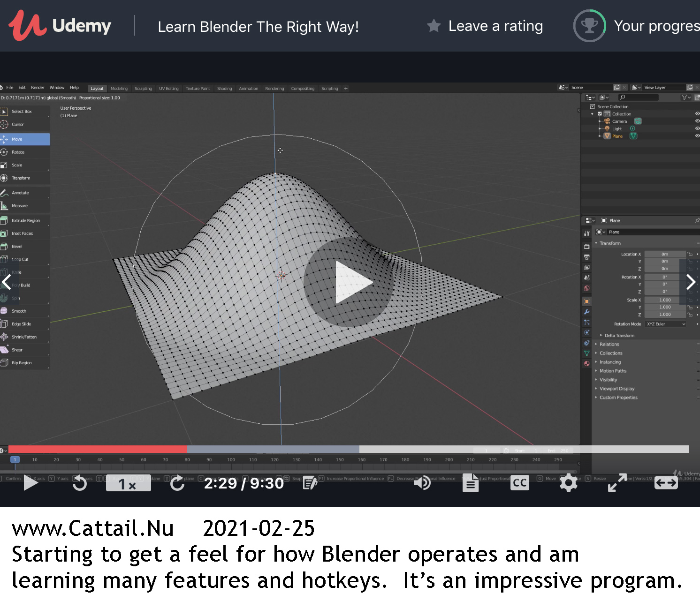Toggle expanded view width
This screenshot has height=601, width=700.
tap(666, 483)
